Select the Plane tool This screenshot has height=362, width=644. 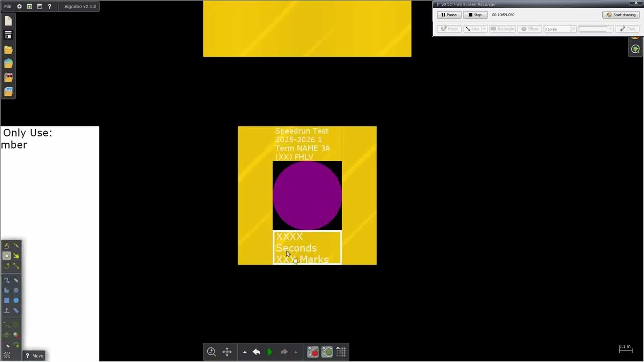(x=7, y=310)
